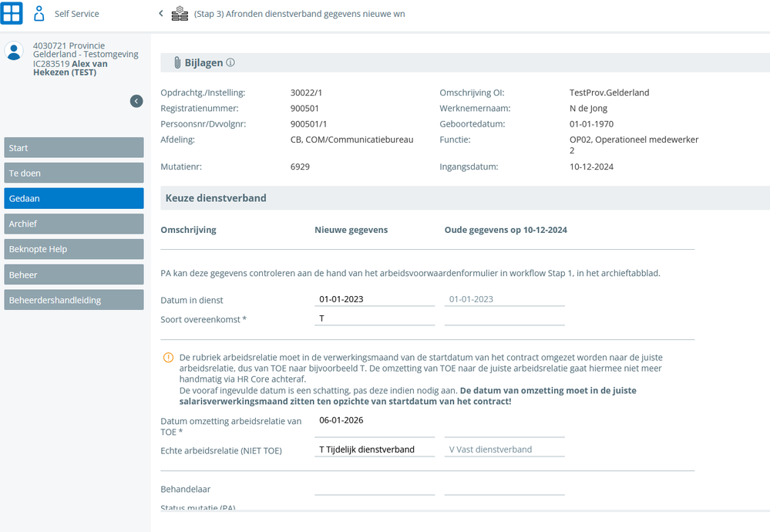The width and height of the screenshot is (770, 532).
Task: Open the Bijlagen info icon
Action: click(x=230, y=62)
